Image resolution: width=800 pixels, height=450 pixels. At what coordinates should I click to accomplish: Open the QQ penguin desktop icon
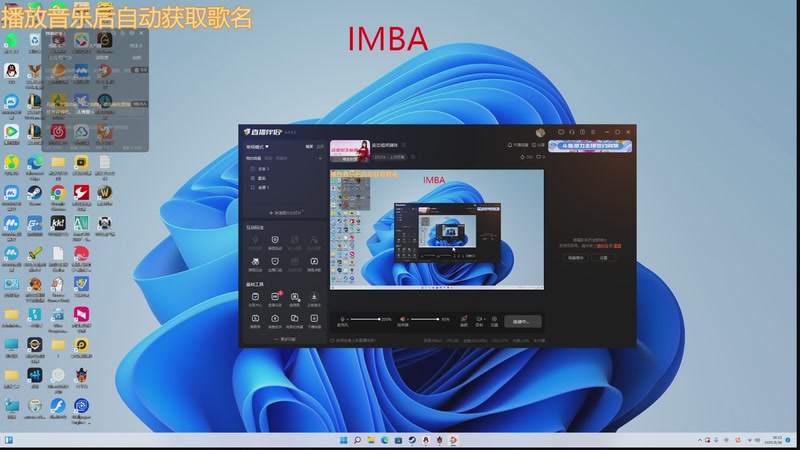pos(11,72)
